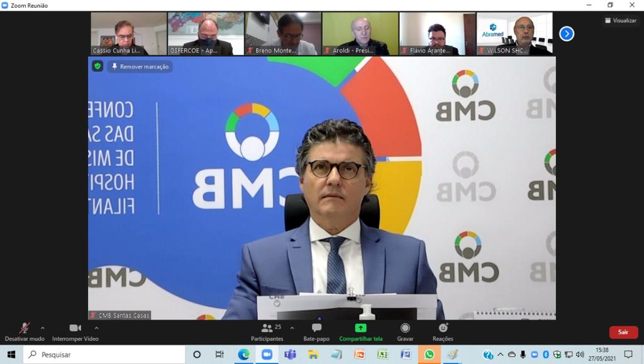Open the Windows notification center
This screenshot has width=644, height=364.
[x=628, y=355]
